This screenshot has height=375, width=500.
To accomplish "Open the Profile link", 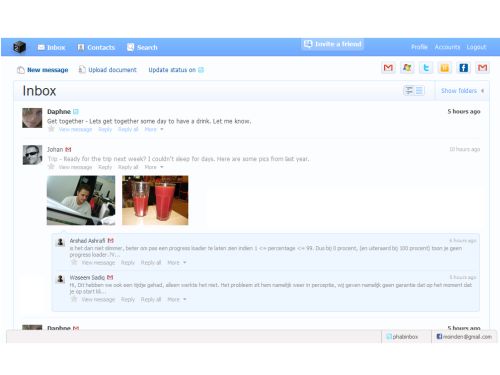I will 419,47.
